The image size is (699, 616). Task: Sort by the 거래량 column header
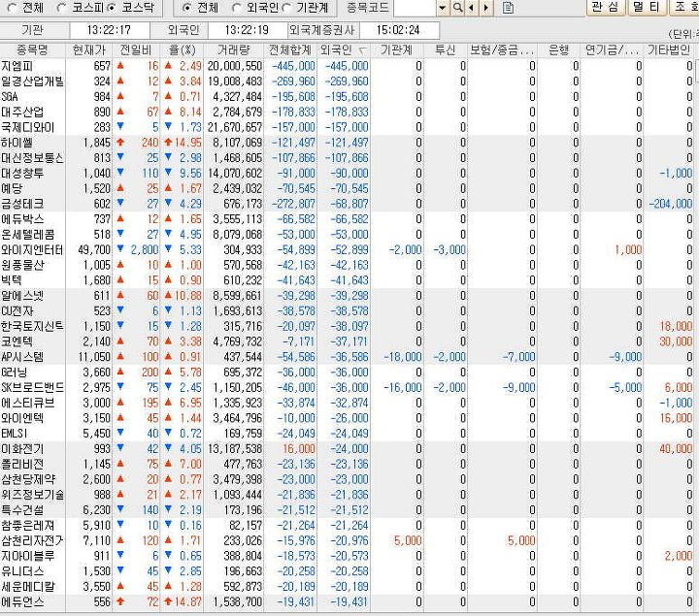click(234, 50)
